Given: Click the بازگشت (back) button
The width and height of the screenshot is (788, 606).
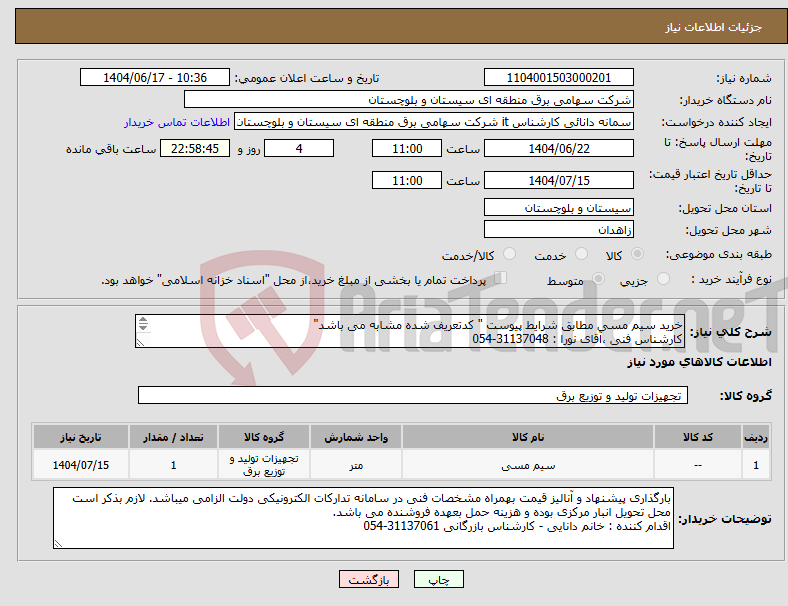Looking at the screenshot, I should 369,579.
